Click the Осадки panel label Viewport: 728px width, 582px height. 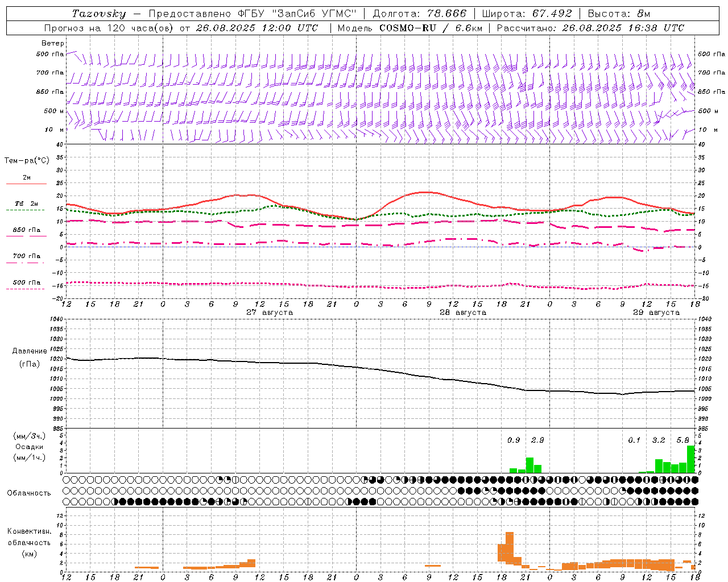[30, 447]
